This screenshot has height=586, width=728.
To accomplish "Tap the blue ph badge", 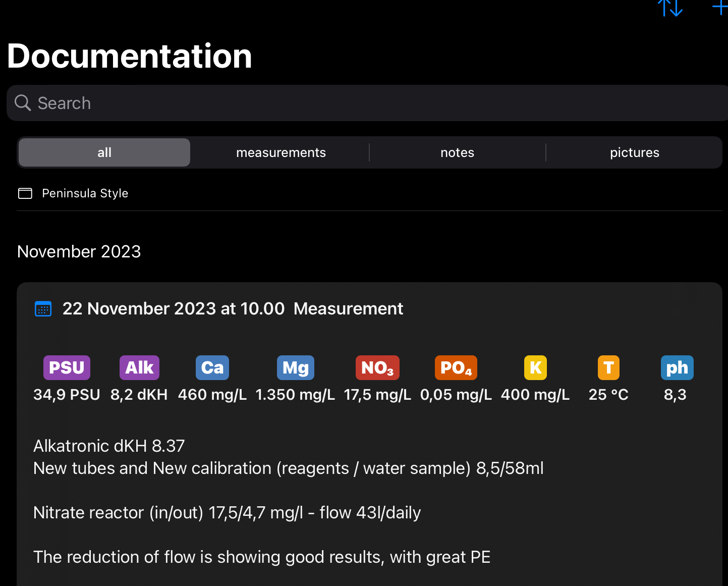I will [x=677, y=367].
